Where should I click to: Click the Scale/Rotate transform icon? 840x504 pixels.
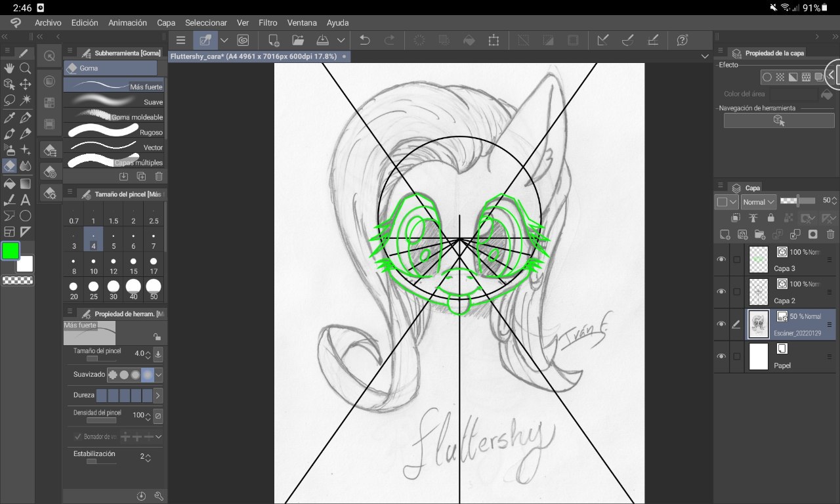pos(493,40)
